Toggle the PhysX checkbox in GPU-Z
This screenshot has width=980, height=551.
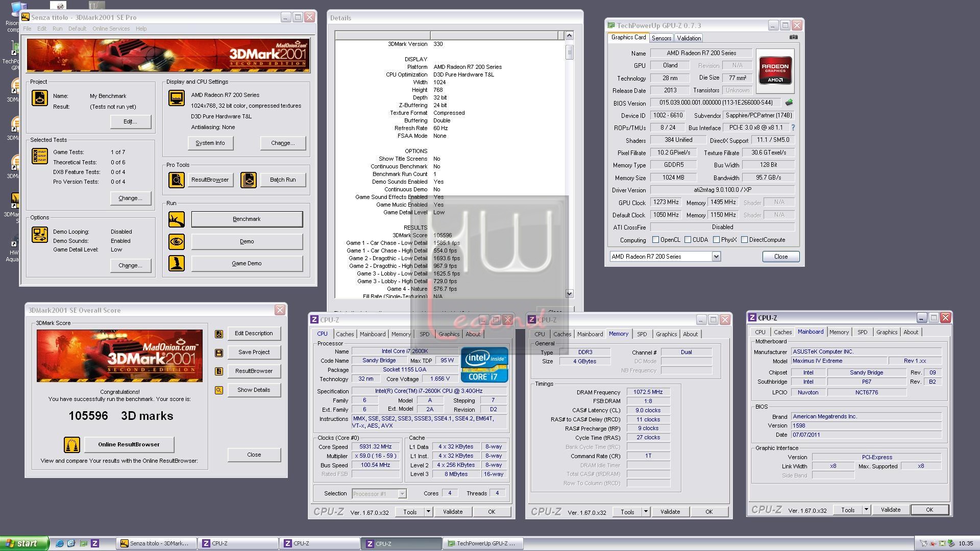716,240
